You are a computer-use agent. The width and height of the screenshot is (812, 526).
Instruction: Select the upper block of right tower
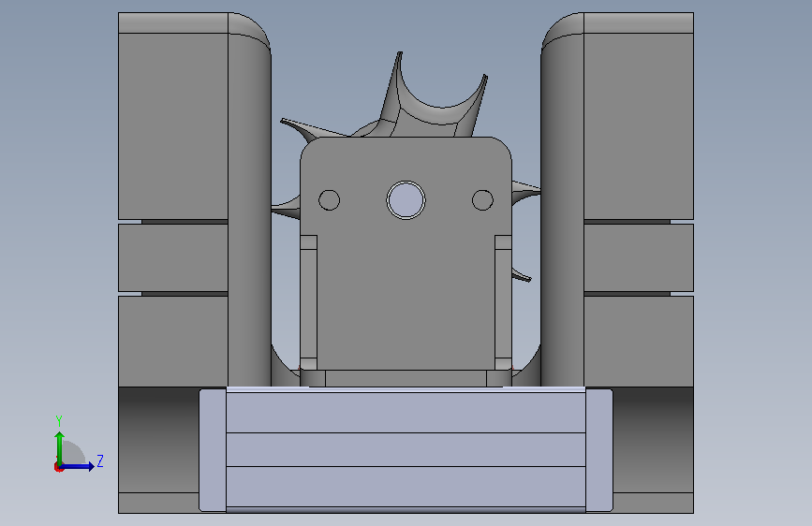click(639, 125)
